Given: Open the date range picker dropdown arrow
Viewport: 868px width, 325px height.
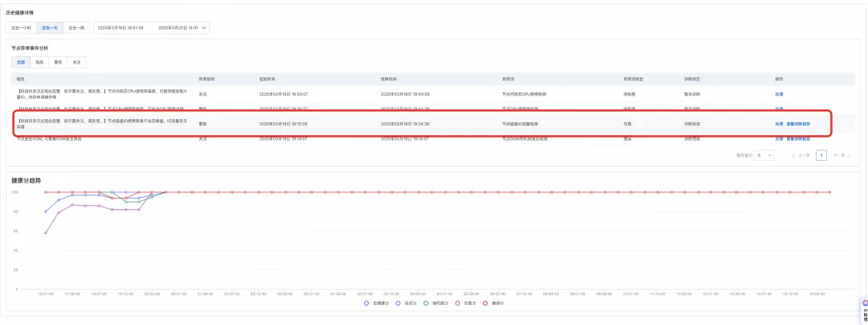Looking at the screenshot, I should pos(204,27).
